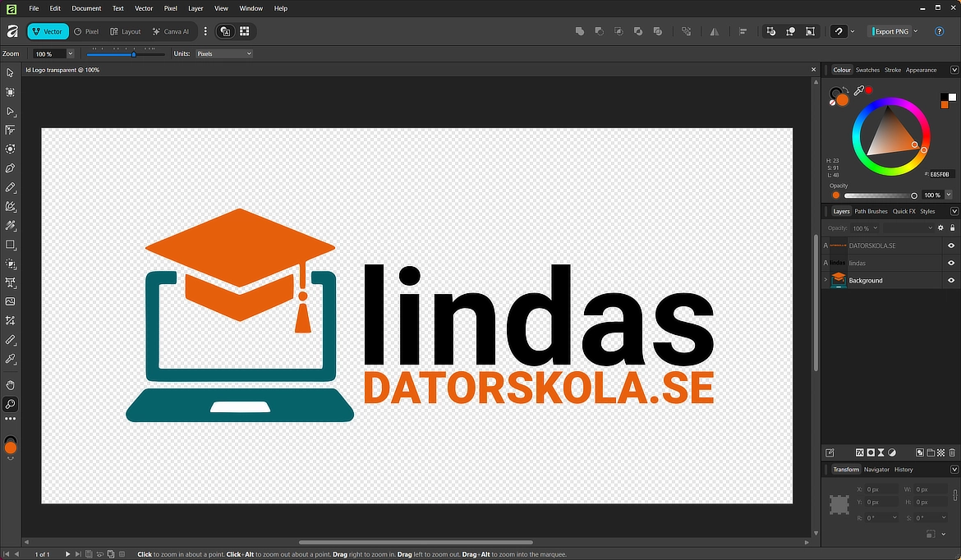Click the Export PNG button
Screen dimensions: 961x560
pos(891,31)
